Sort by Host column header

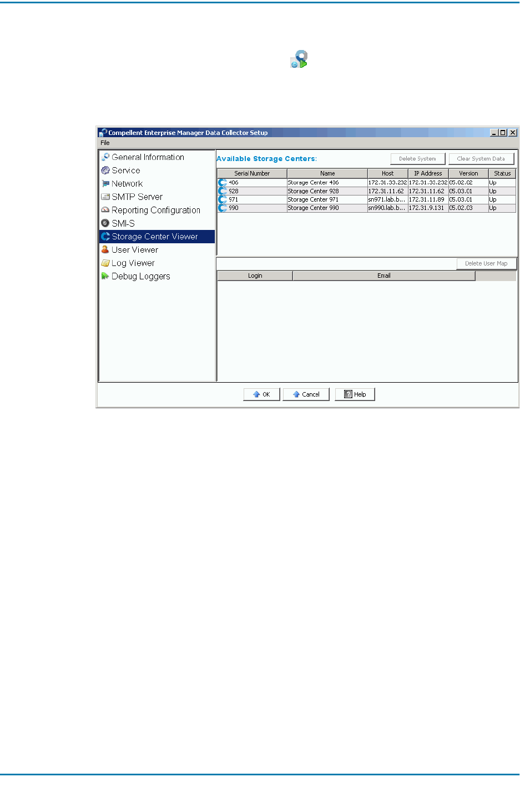pyautogui.click(x=388, y=173)
